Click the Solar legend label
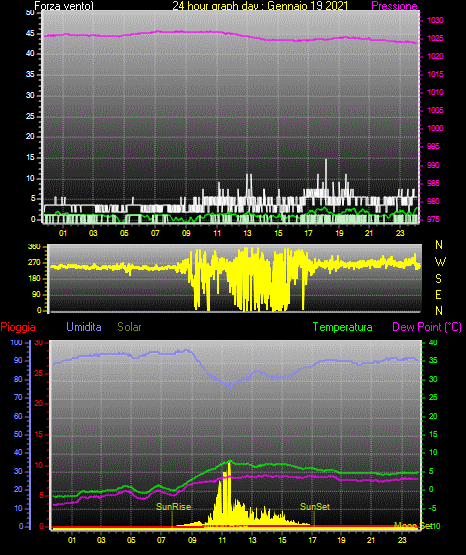This screenshot has height=555, width=466. [129, 327]
